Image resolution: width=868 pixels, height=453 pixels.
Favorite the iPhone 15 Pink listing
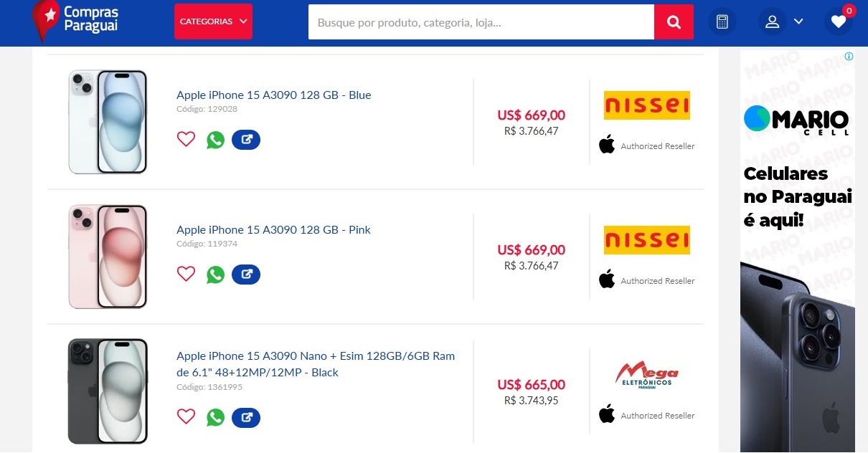(x=186, y=274)
